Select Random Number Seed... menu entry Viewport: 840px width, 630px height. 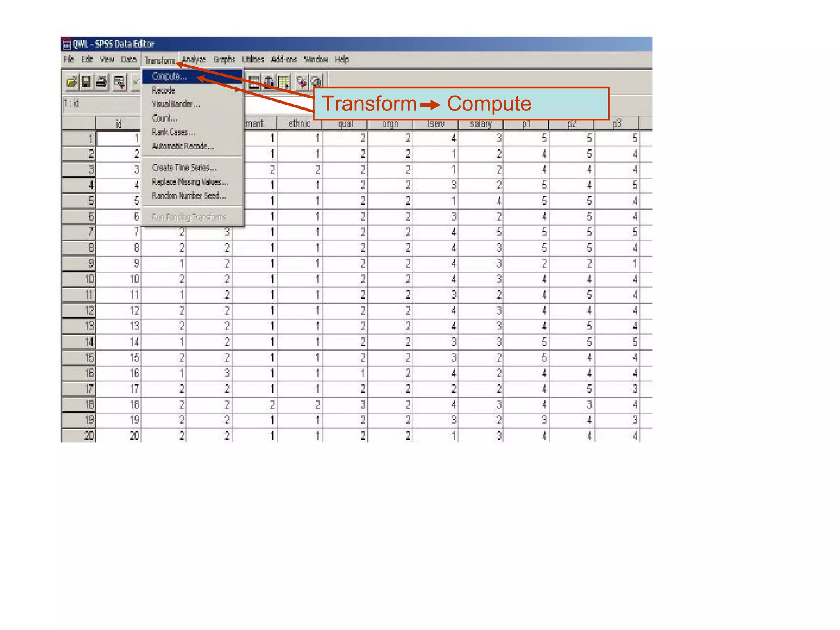pyautogui.click(x=192, y=195)
